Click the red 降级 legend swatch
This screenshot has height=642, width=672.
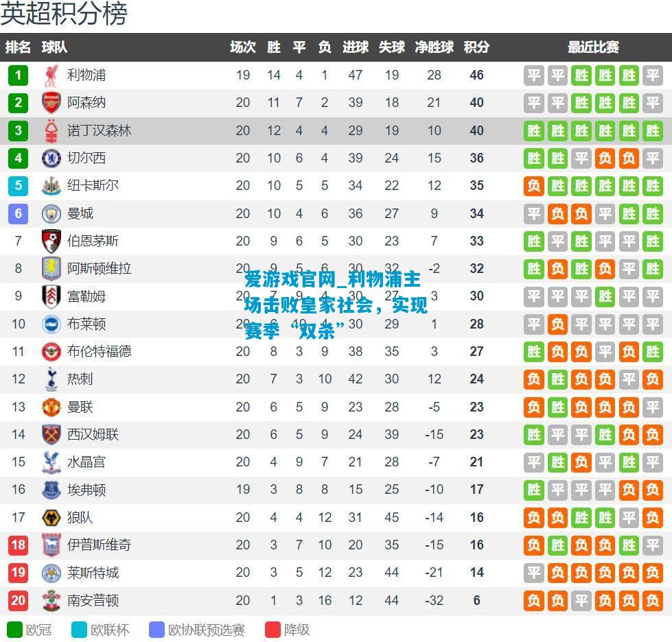273,630
